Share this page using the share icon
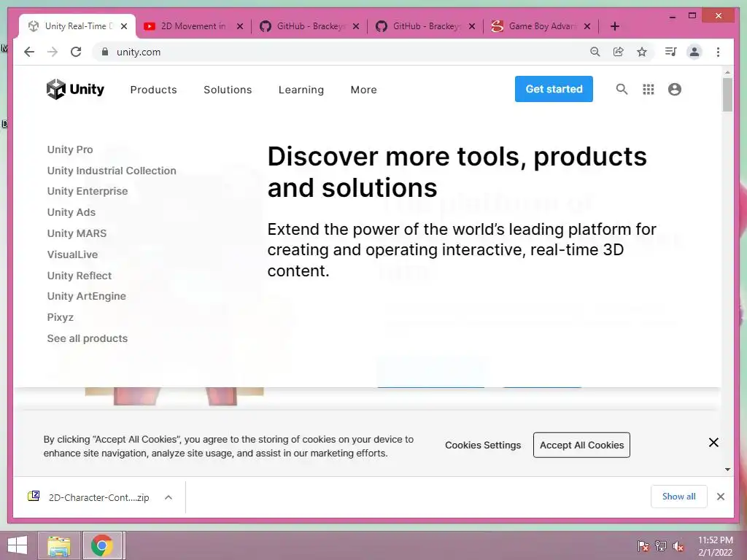The height and width of the screenshot is (560, 747). point(618,52)
